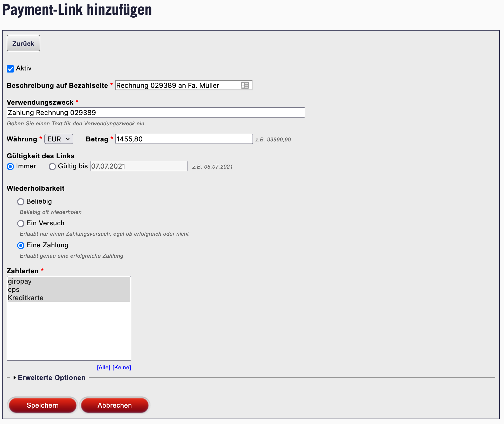Image resolution: width=504 pixels, height=424 pixels.
Task: Click the [Alle] link
Action: point(103,367)
